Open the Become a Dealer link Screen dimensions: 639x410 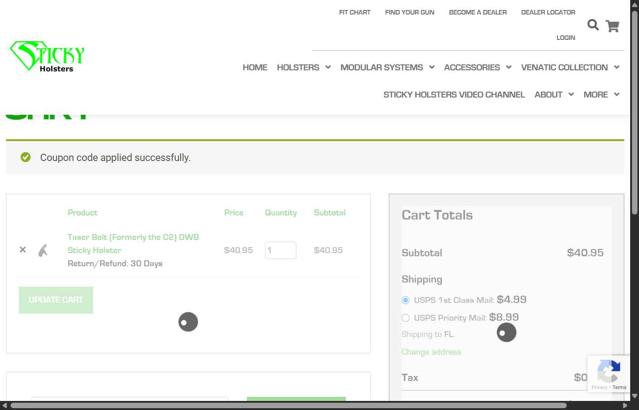point(478,12)
